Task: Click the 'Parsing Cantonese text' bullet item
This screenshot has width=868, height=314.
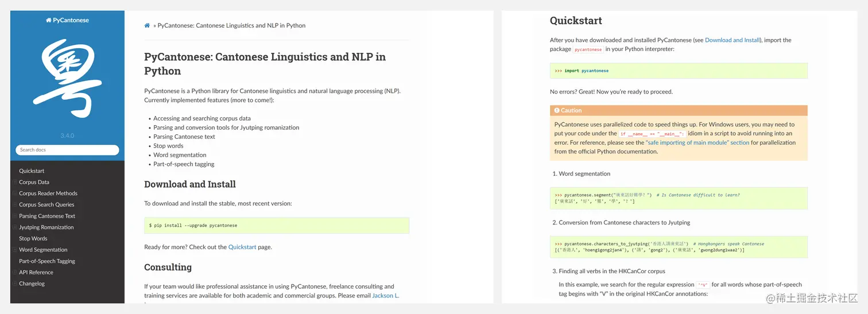Action: (184, 137)
